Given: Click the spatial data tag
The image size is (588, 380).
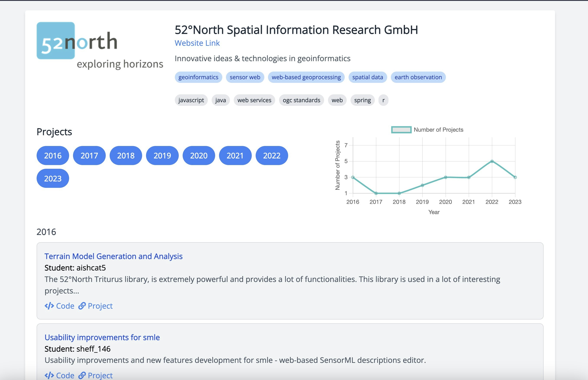Looking at the screenshot, I should click(x=368, y=77).
